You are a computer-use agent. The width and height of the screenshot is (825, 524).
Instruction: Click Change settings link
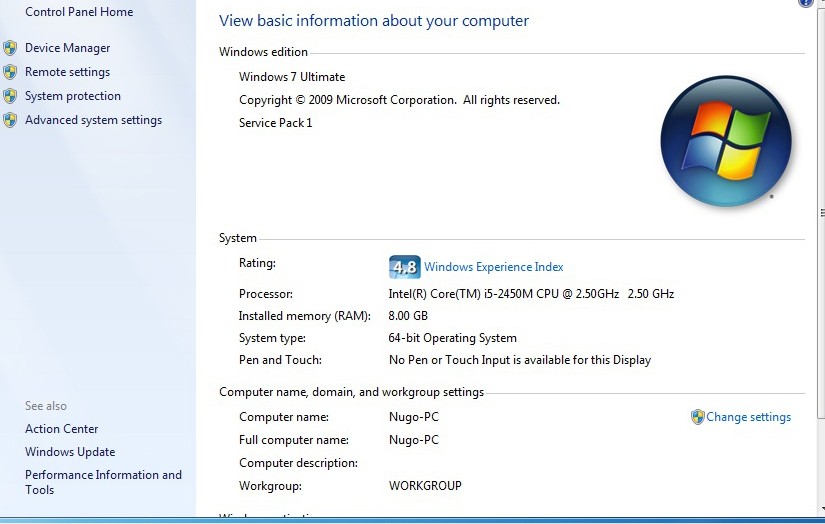(x=748, y=417)
